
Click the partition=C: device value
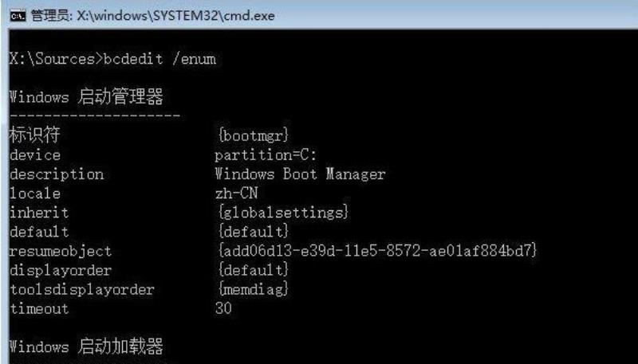pos(266,155)
